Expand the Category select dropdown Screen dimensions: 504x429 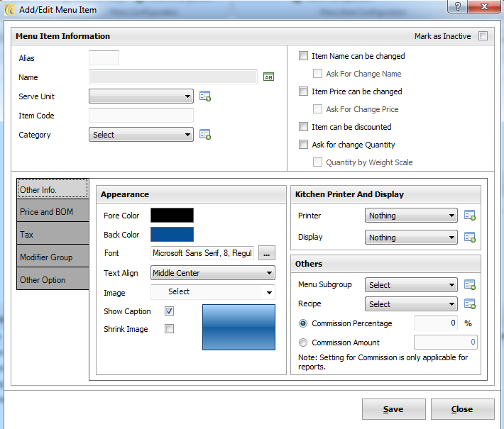[141, 135]
